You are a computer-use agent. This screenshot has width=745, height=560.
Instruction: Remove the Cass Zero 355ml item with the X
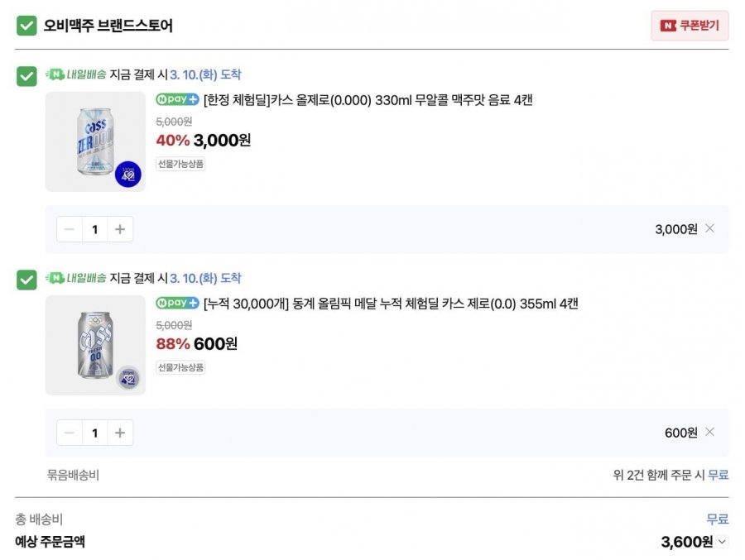pos(709,433)
